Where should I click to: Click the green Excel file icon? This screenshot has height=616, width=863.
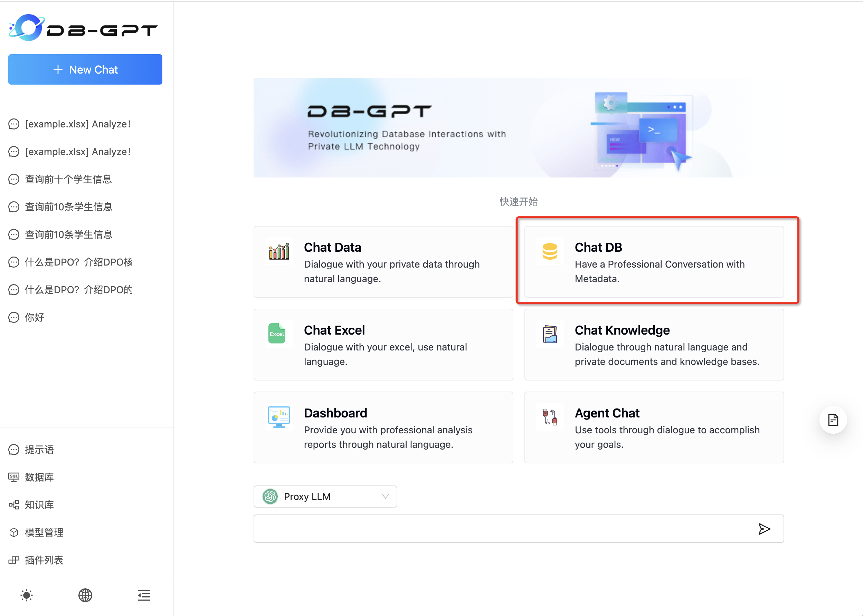click(277, 334)
